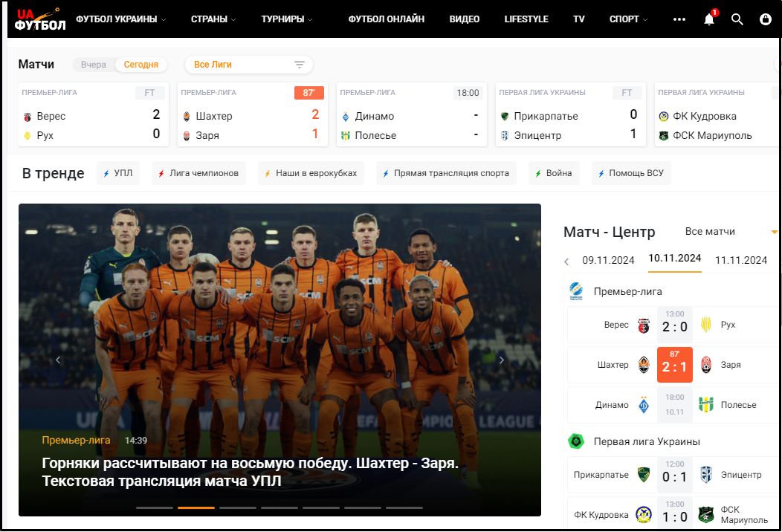This screenshot has height=532, width=782.
Task: Expand Футбол Украины menu
Action: click(120, 19)
